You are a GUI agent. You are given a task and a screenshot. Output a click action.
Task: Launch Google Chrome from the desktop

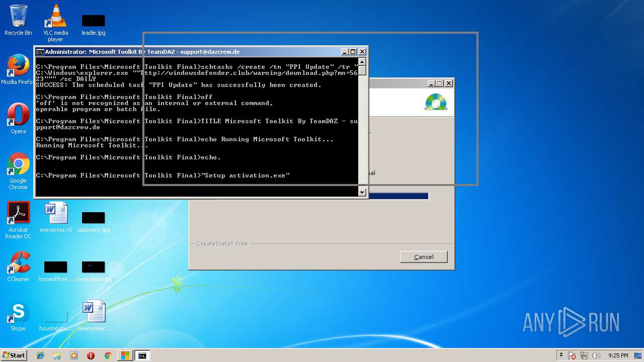click(x=18, y=171)
